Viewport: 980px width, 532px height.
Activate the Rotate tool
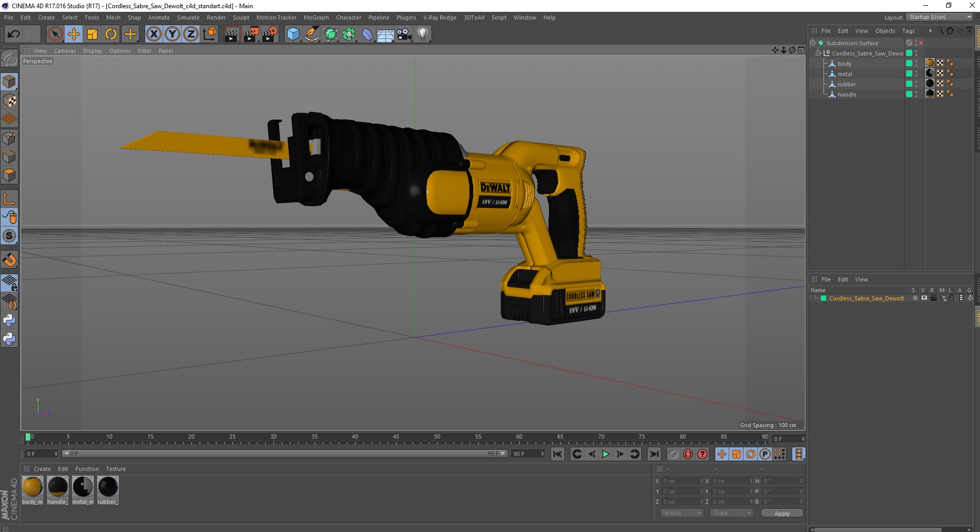[x=111, y=34]
